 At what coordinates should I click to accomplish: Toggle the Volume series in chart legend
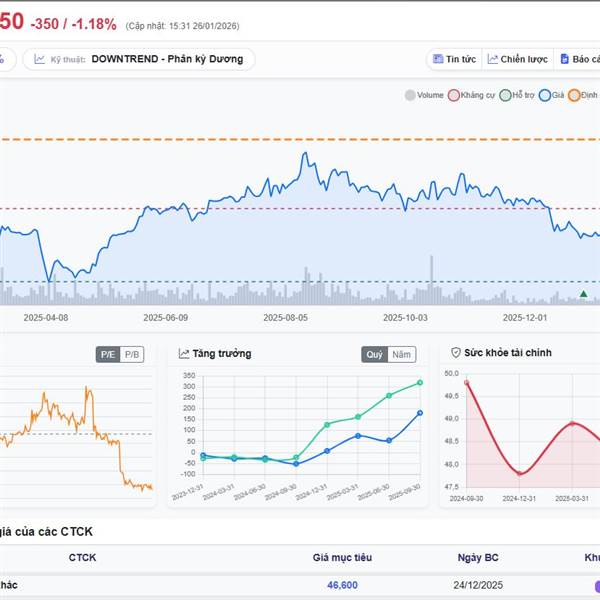point(410,96)
